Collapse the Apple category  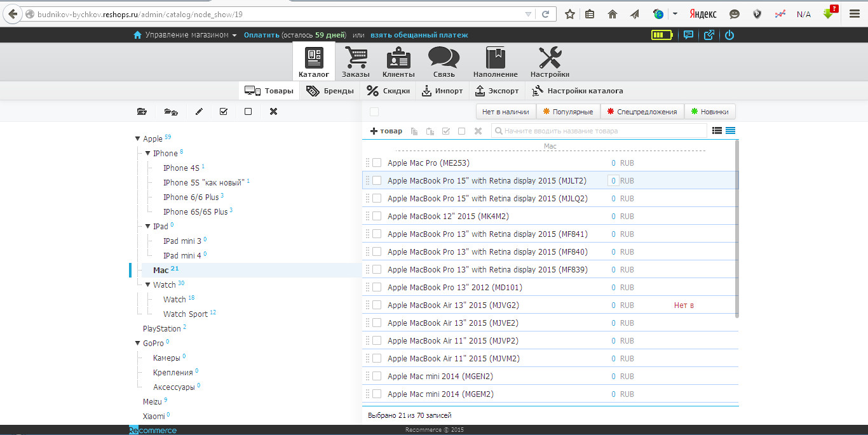tap(137, 139)
